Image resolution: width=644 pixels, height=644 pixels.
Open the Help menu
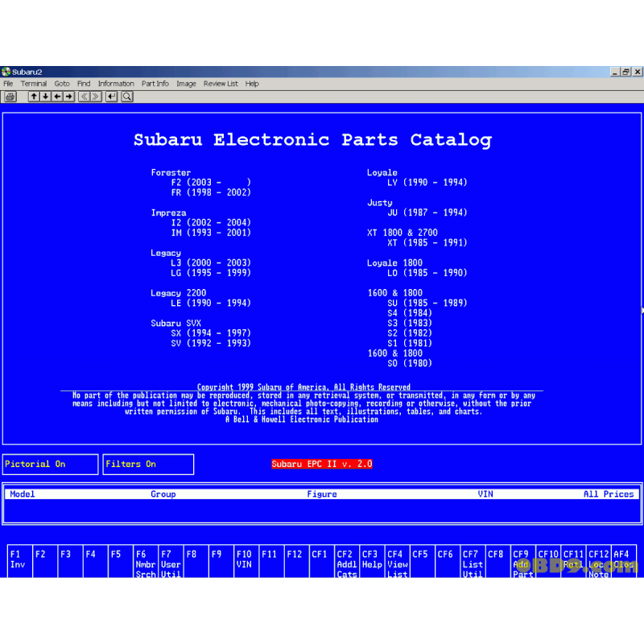click(x=252, y=84)
